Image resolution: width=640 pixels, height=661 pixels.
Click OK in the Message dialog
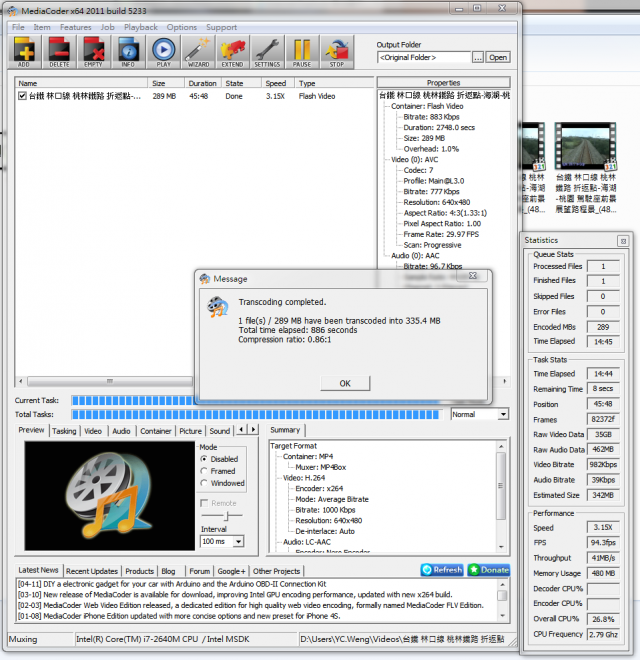[345, 383]
